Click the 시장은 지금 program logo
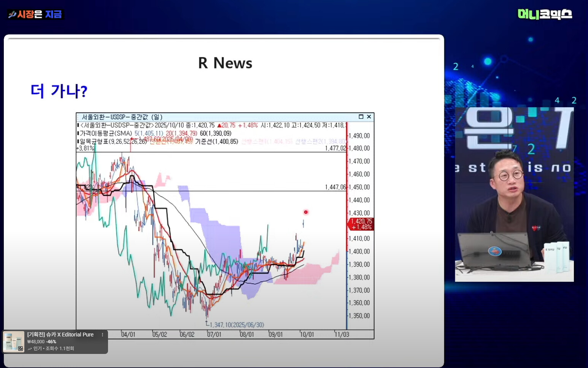The width and height of the screenshot is (588, 368). point(35,14)
